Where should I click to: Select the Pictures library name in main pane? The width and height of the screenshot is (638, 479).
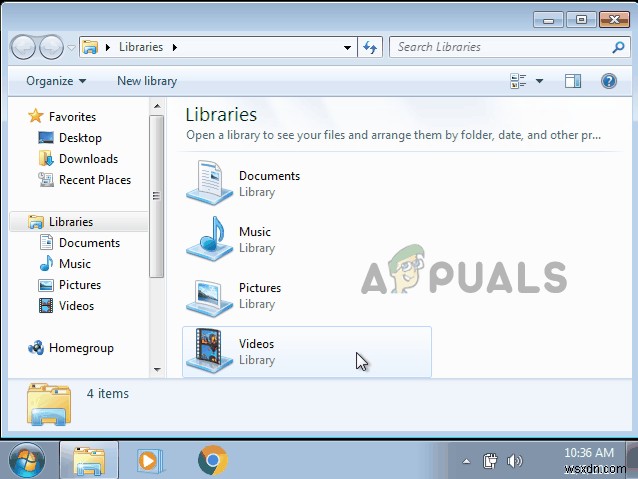[260, 288]
